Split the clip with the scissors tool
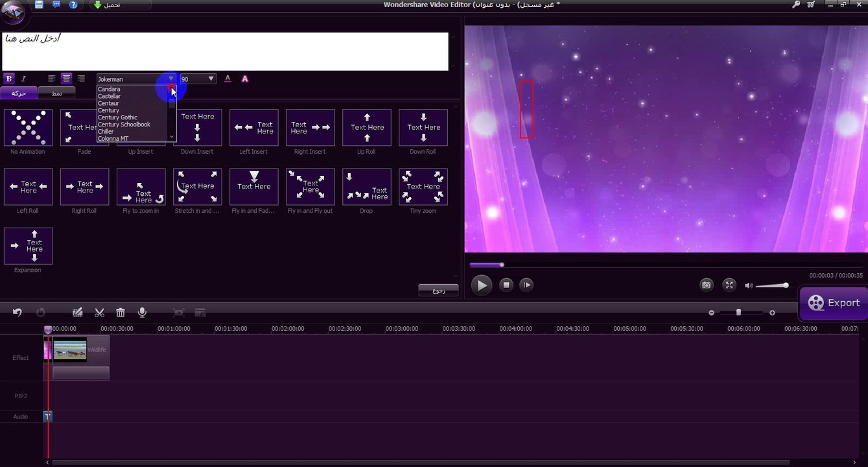This screenshot has height=467, width=868. 99,313
